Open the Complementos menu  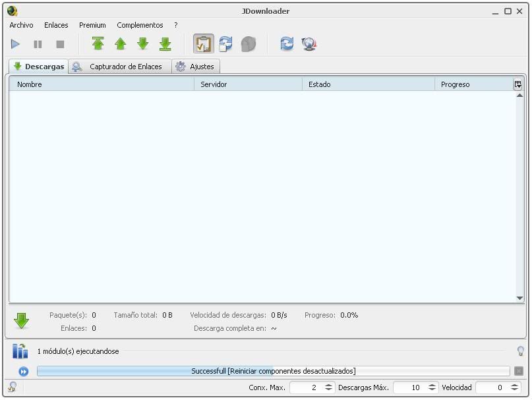pyautogui.click(x=140, y=25)
